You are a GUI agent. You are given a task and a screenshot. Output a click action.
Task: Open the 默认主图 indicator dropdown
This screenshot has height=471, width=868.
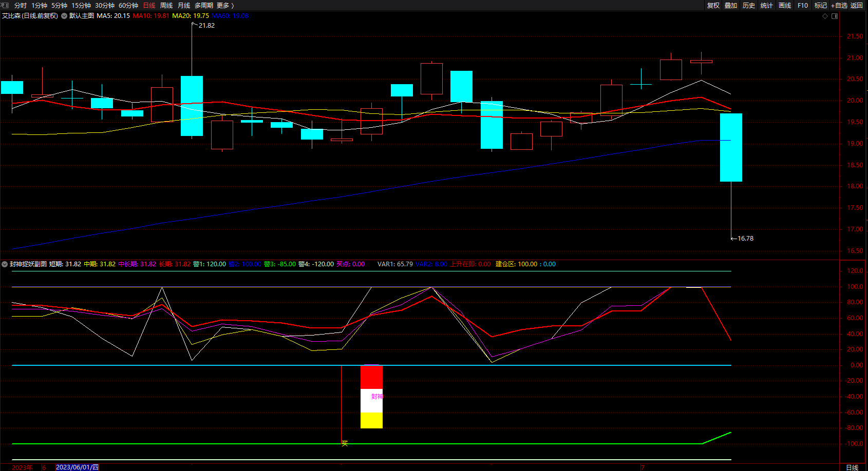64,16
